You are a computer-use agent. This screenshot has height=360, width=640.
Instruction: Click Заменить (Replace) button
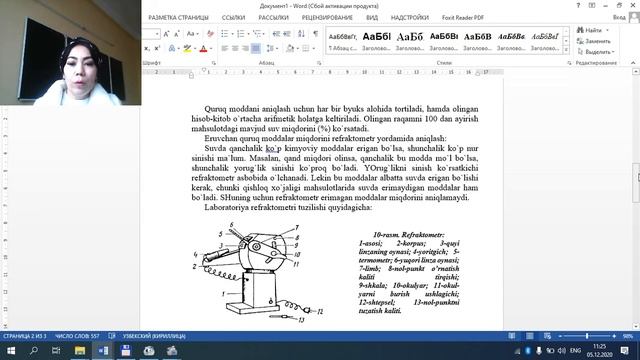point(594,41)
